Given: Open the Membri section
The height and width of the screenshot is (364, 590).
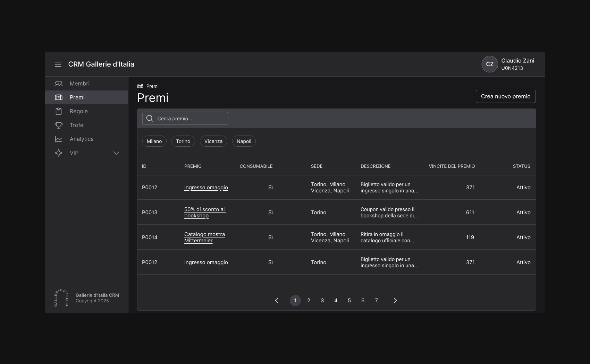Looking at the screenshot, I should point(87,84).
